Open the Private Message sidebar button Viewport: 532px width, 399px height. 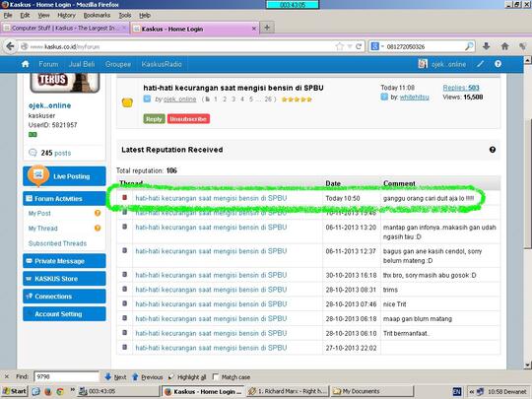point(64,261)
